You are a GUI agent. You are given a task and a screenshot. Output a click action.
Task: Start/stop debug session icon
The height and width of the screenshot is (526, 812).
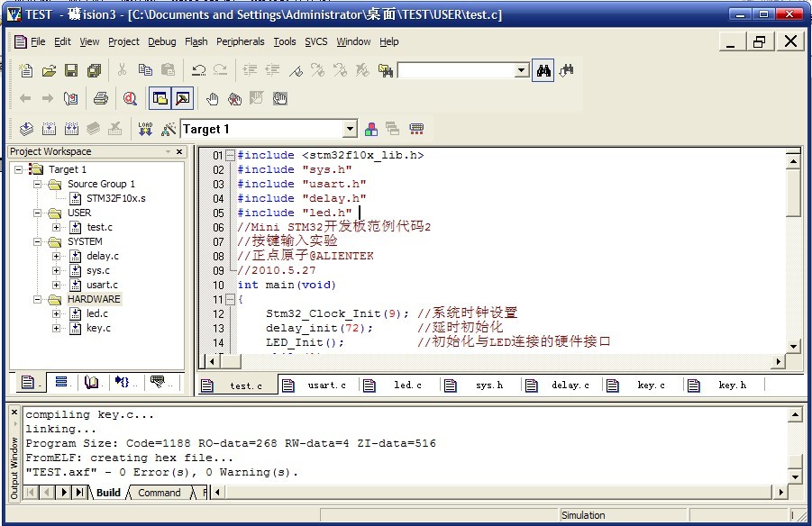130,98
